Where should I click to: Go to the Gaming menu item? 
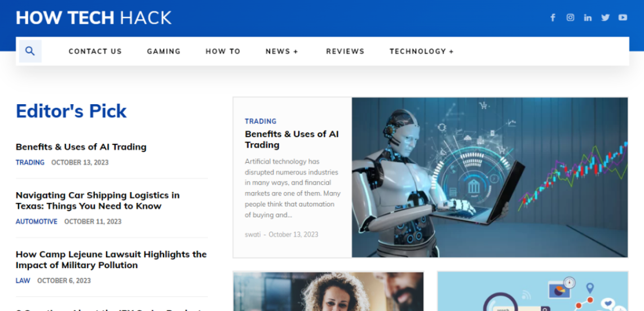(x=164, y=51)
